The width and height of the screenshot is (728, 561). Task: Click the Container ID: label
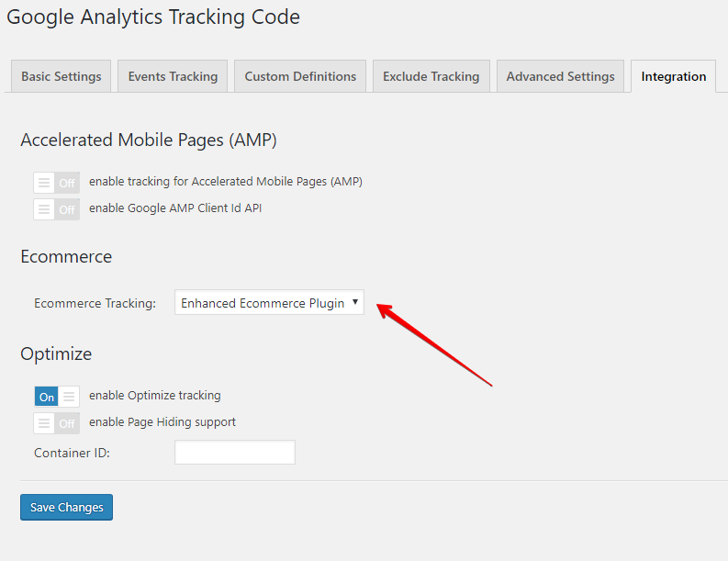pos(72,453)
